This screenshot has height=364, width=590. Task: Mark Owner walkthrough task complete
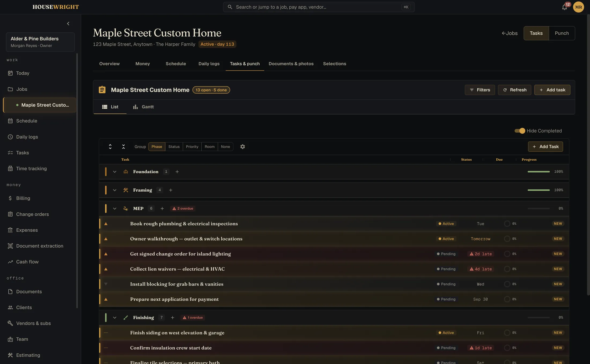[507, 239]
